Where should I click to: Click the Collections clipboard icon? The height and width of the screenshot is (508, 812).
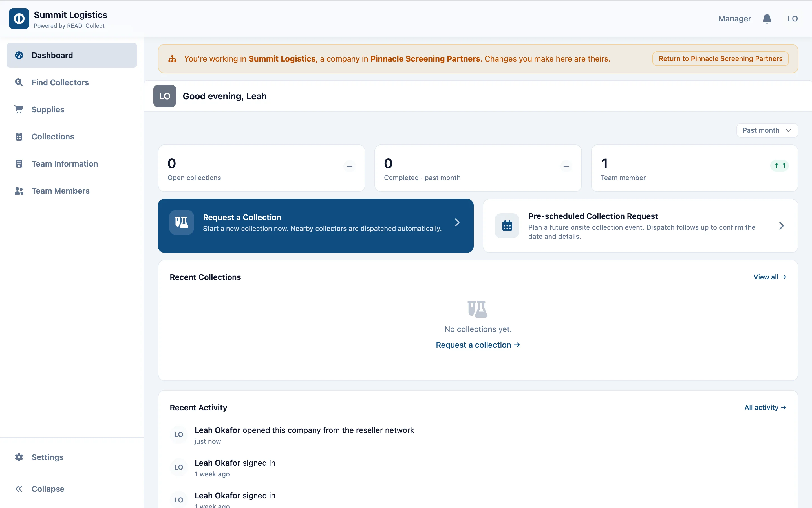[19, 136]
